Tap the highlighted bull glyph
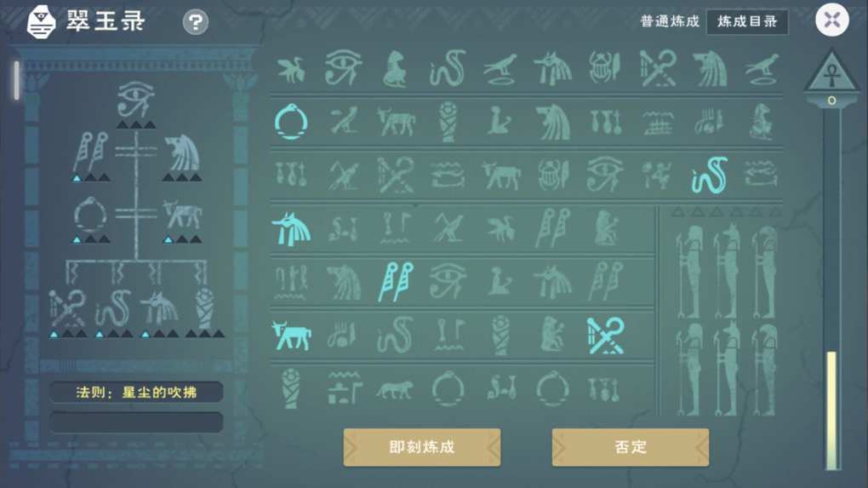 tap(291, 335)
